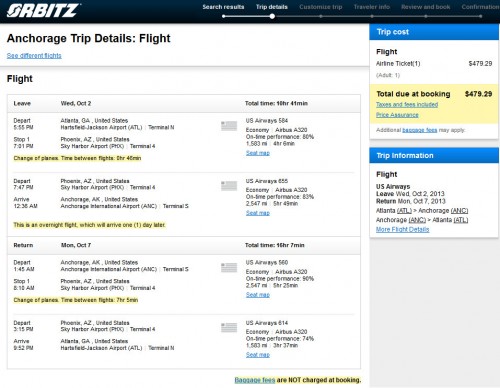This screenshot has height=388, width=500.
Task: Open Seat map for US Airways 584
Action: 258,153
